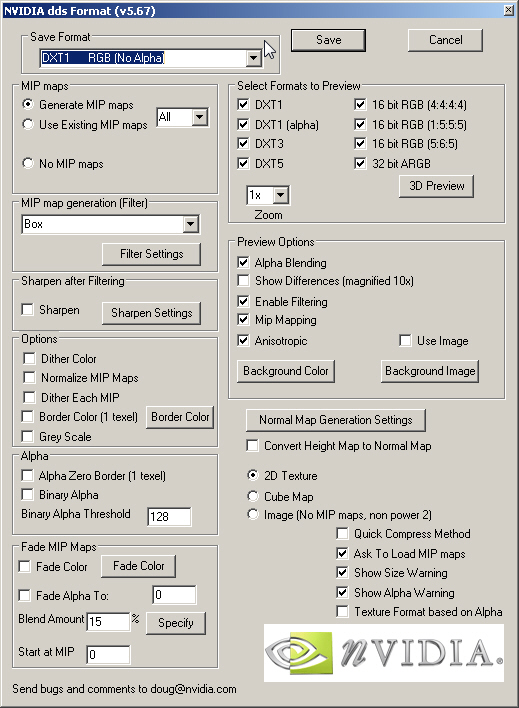
Task: Uncheck 32 bit ARGB format
Action: (360, 163)
